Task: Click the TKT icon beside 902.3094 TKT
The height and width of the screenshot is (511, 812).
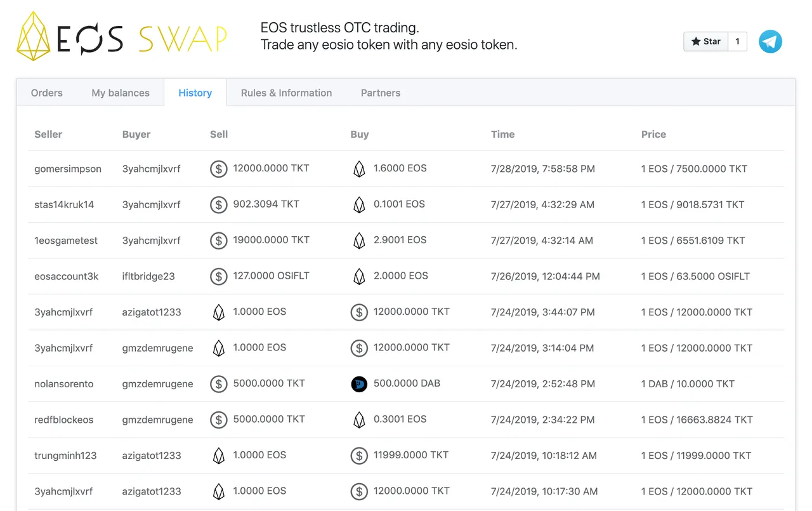Action: coord(219,204)
